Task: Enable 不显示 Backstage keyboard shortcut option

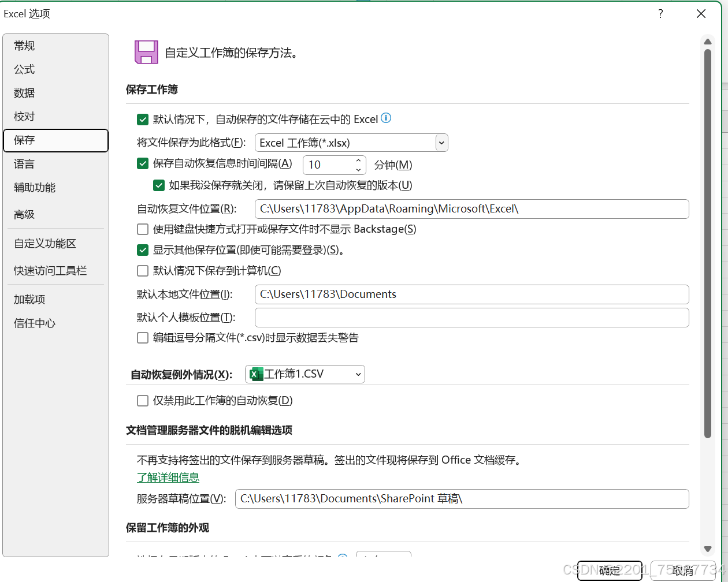Action: [143, 229]
